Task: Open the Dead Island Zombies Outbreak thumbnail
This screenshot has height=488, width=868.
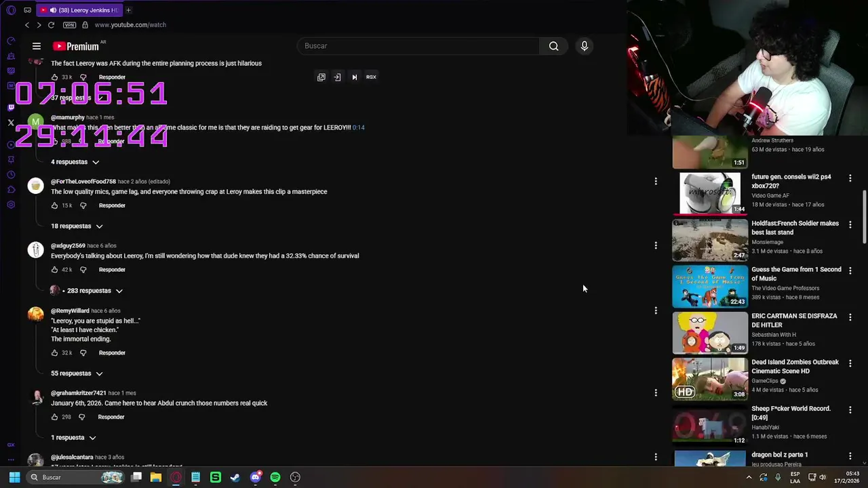Action: point(710,379)
